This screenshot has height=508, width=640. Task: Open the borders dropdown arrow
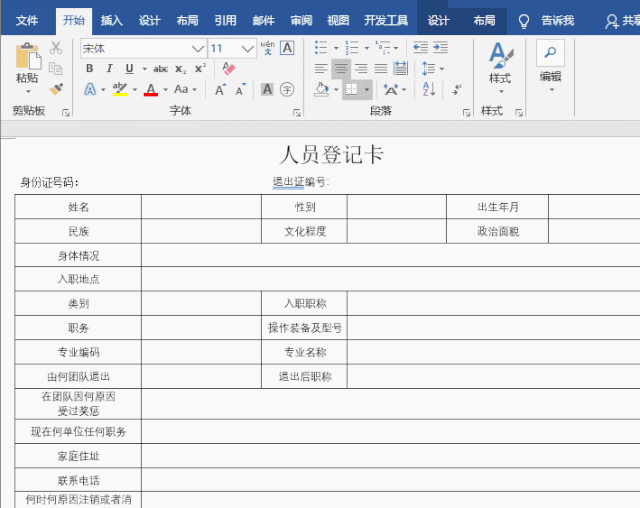(367, 90)
